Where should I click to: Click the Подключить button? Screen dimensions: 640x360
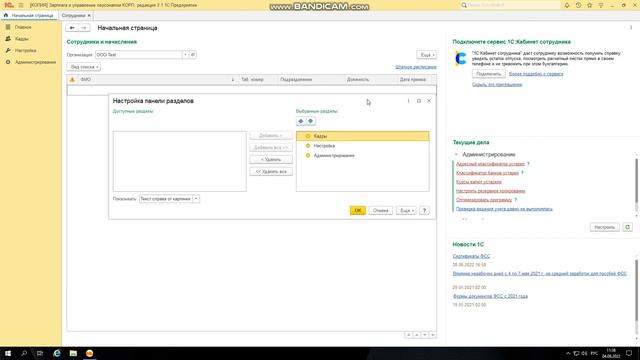coord(489,74)
